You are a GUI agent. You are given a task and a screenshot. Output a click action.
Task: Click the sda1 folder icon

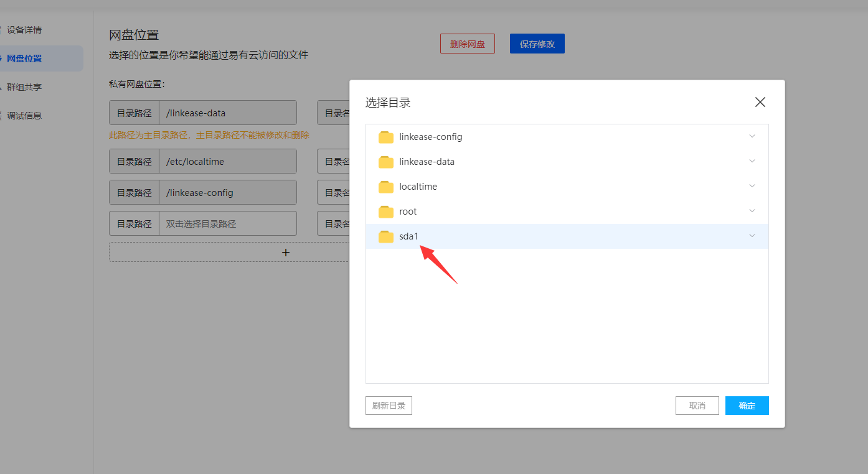coord(385,236)
